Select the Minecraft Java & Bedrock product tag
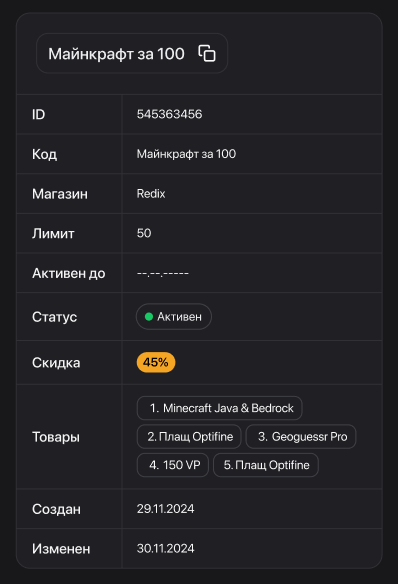 click(x=220, y=408)
